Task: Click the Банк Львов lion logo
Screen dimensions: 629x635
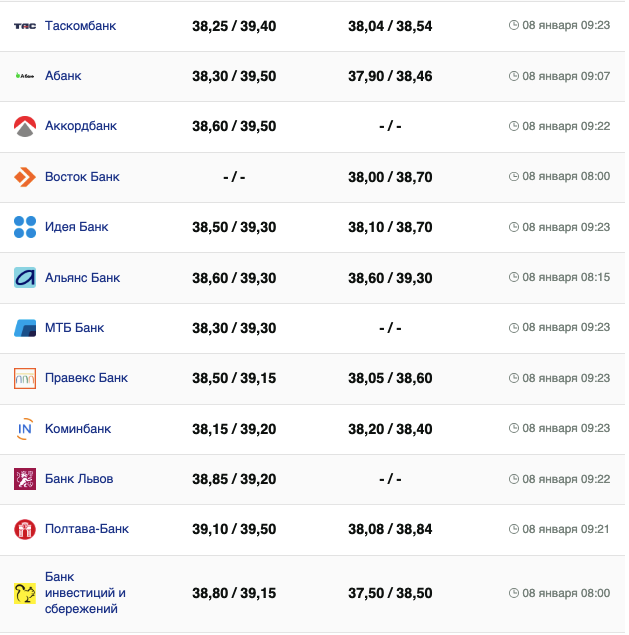Action: (x=25, y=479)
